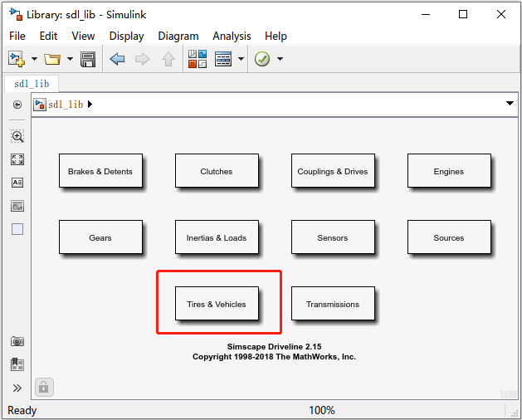This screenshot has width=522, height=420.
Task: Go back with the blue left arrow
Action: [x=117, y=59]
